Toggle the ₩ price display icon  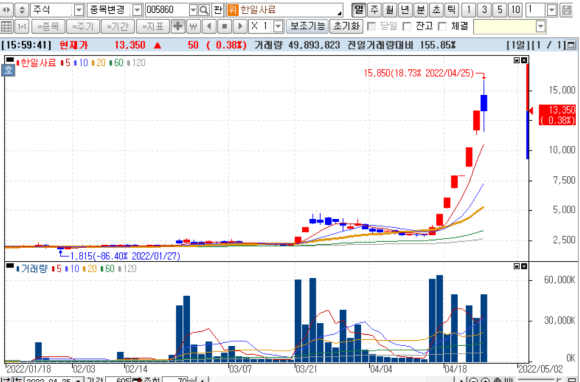[x=193, y=27]
